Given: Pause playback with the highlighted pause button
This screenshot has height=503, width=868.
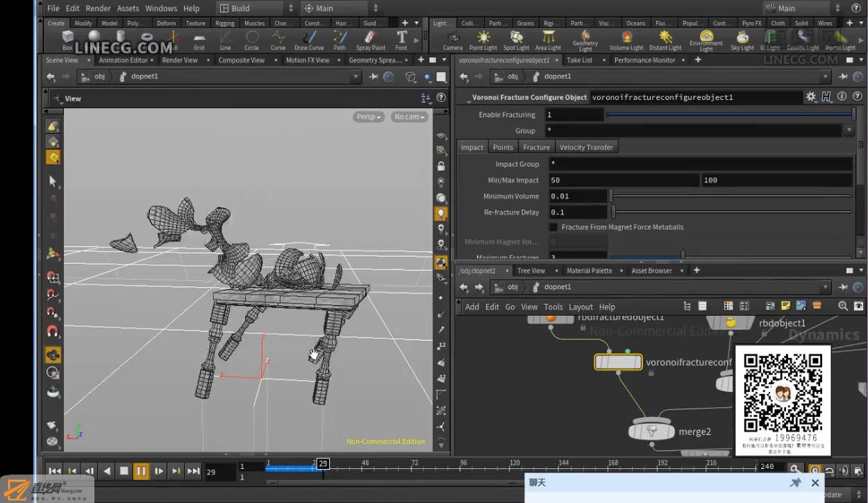Looking at the screenshot, I should tap(141, 471).
